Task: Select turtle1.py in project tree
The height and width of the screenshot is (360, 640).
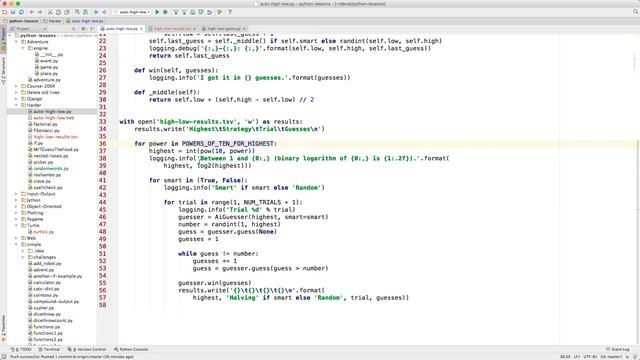Action: click(x=41, y=232)
